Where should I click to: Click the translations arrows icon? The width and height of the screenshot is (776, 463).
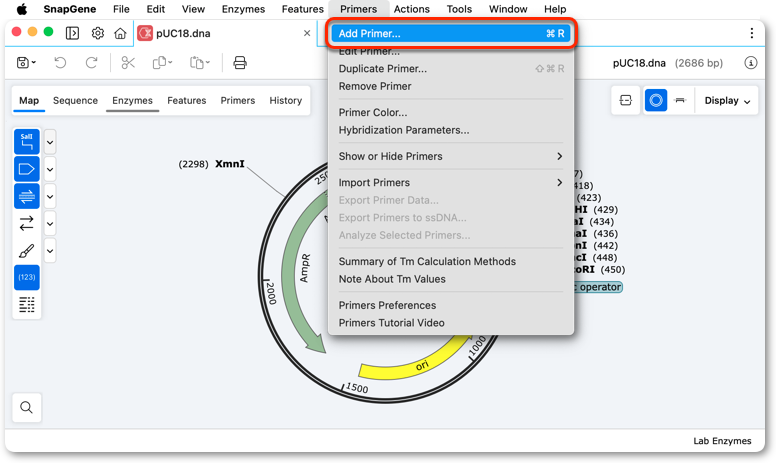[x=27, y=224]
